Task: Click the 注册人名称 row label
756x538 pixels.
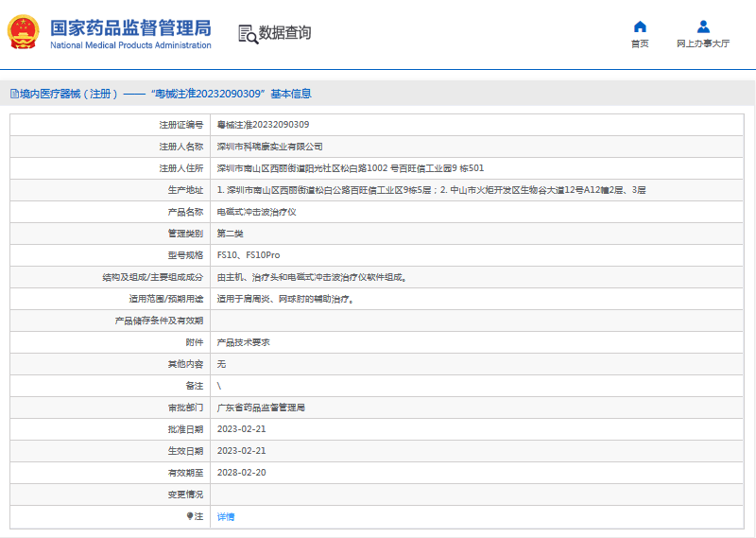Action: pos(181,147)
